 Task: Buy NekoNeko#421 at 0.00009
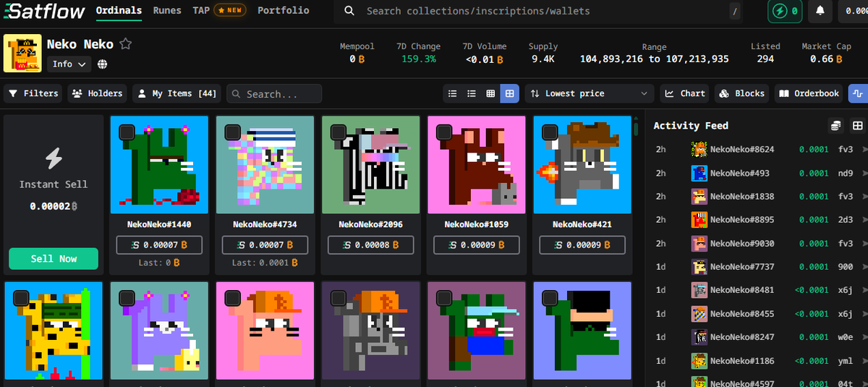pos(582,245)
